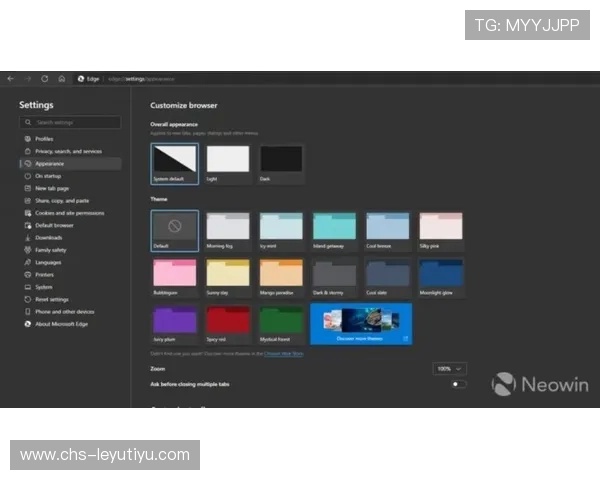The height and width of the screenshot is (480, 600).
Task: Click the Discover more themes button
Action: click(x=360, y=324)
